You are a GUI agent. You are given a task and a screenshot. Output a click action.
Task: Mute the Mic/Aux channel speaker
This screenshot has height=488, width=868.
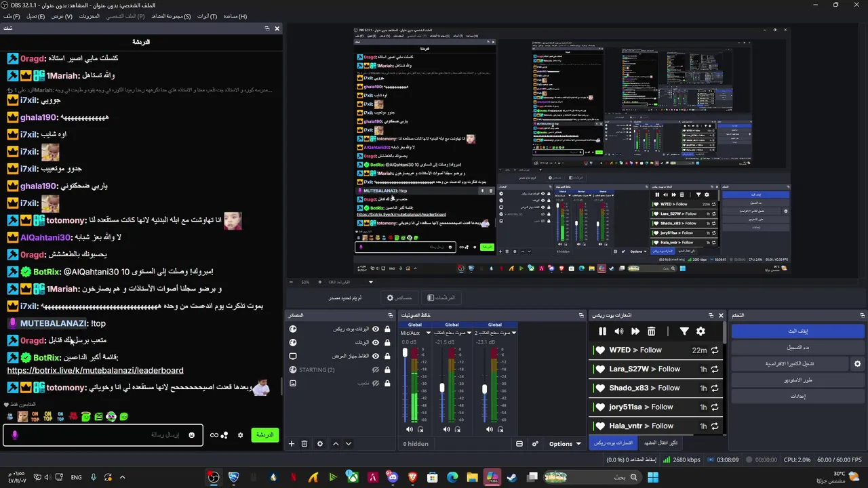point(409,429)
